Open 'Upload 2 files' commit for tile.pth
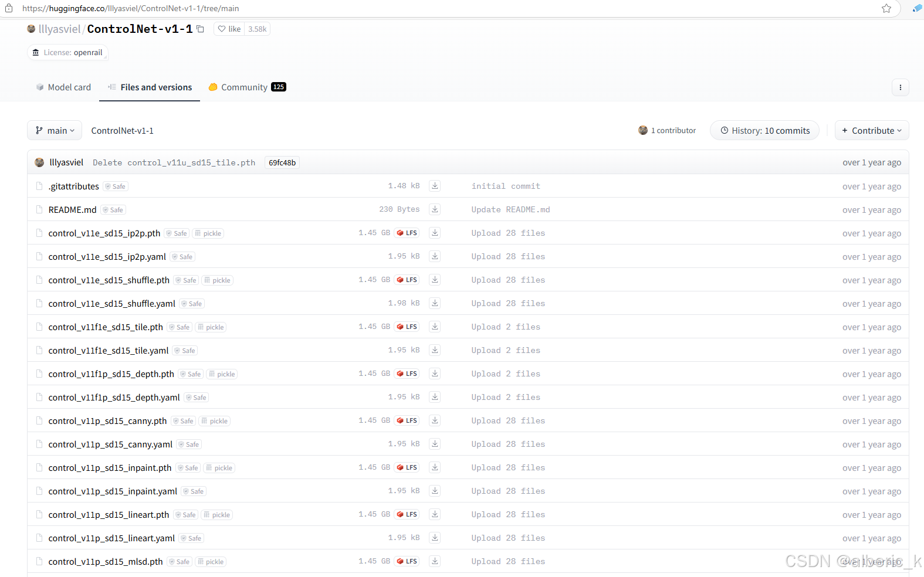Viewport: 924px width, 577px height. pyautogui.click(x=506, y=327)
